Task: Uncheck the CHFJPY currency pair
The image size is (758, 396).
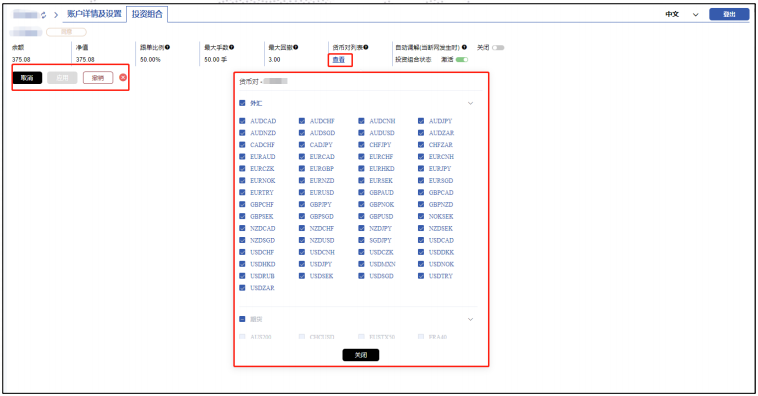Action: (361, 145)
